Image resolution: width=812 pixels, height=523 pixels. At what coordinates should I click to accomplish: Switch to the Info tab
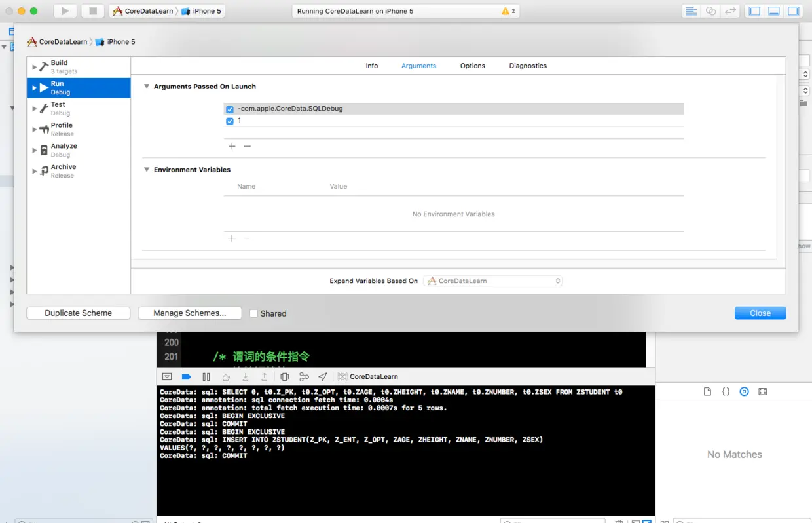[x=372, y=66]
